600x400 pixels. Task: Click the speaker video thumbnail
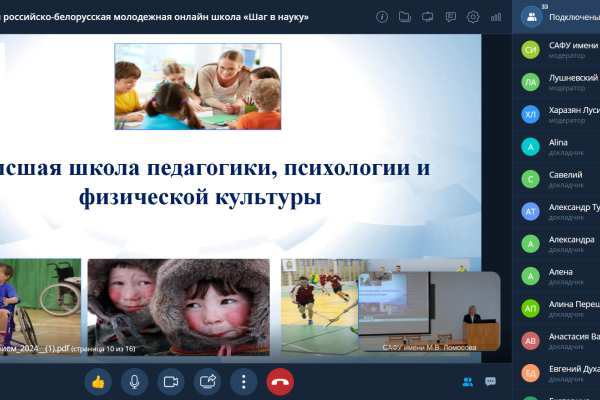(x=428, y=312)
